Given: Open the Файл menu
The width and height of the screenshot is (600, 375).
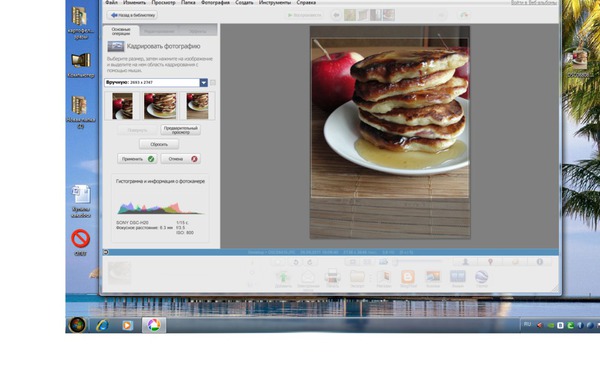Looking at the screenshot, I should (111, 2).
